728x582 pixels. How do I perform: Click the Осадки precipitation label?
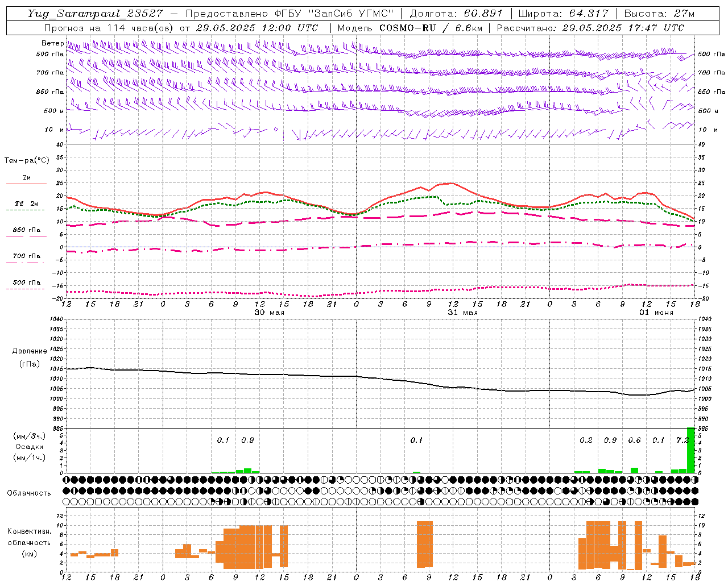point(29,447)
